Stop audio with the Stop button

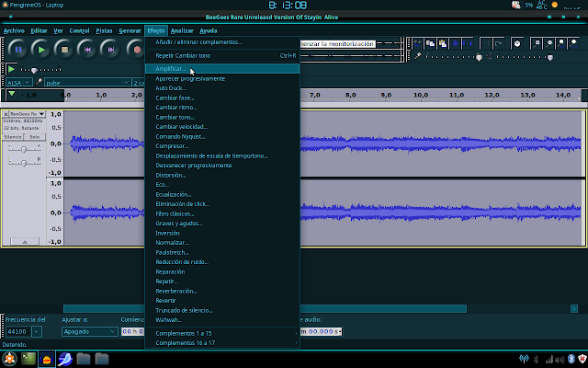coord(64,49)
